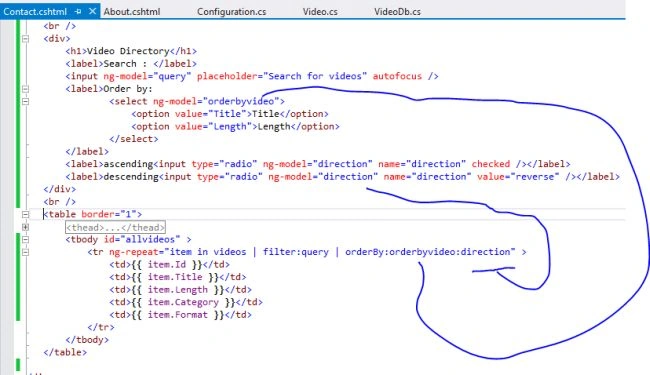The image size is (650, 375).
Task: Click the collapsed <thead>...</thead> box
Action: (x=116, y=227)
